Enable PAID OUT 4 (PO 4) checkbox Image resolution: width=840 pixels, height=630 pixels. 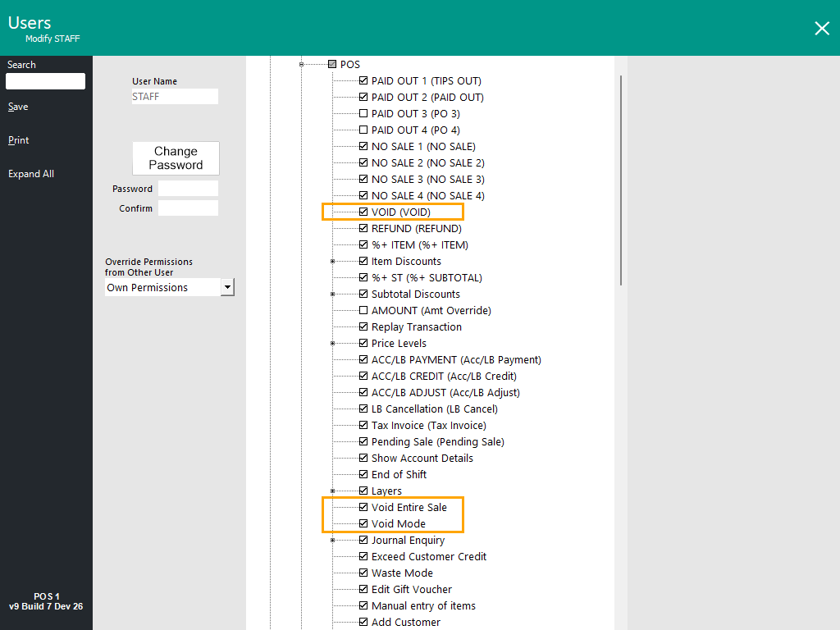click(363, 130)
